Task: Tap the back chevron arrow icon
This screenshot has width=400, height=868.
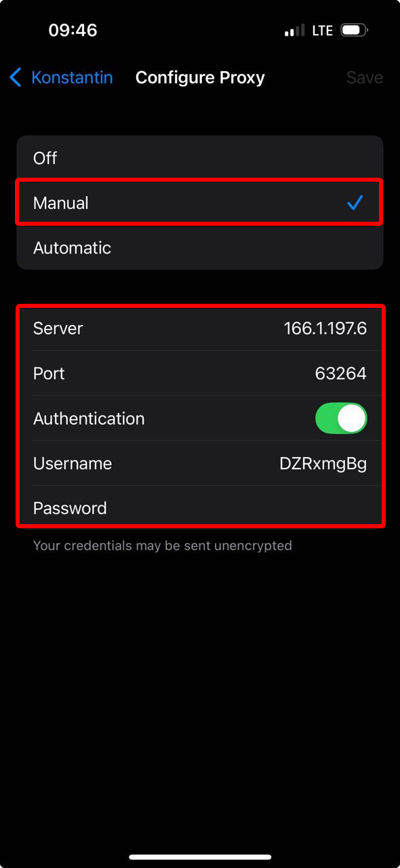Action: [16, 77]
